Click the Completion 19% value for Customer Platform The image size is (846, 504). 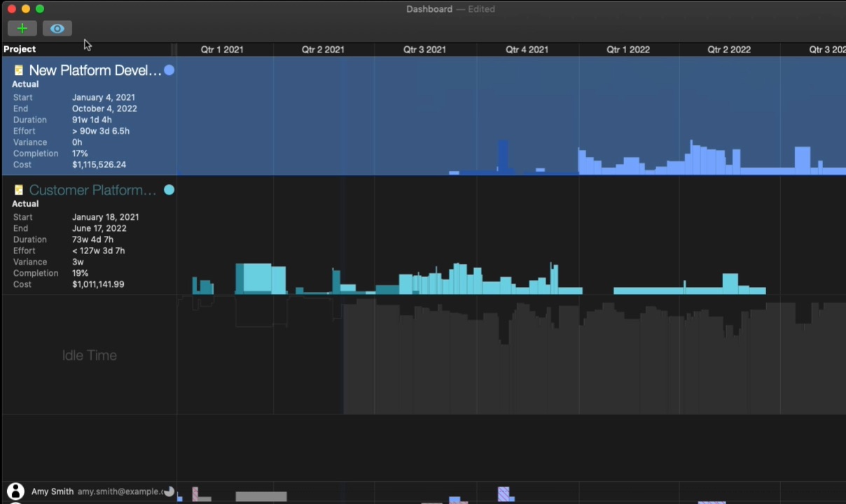click(x=80, y=273)
